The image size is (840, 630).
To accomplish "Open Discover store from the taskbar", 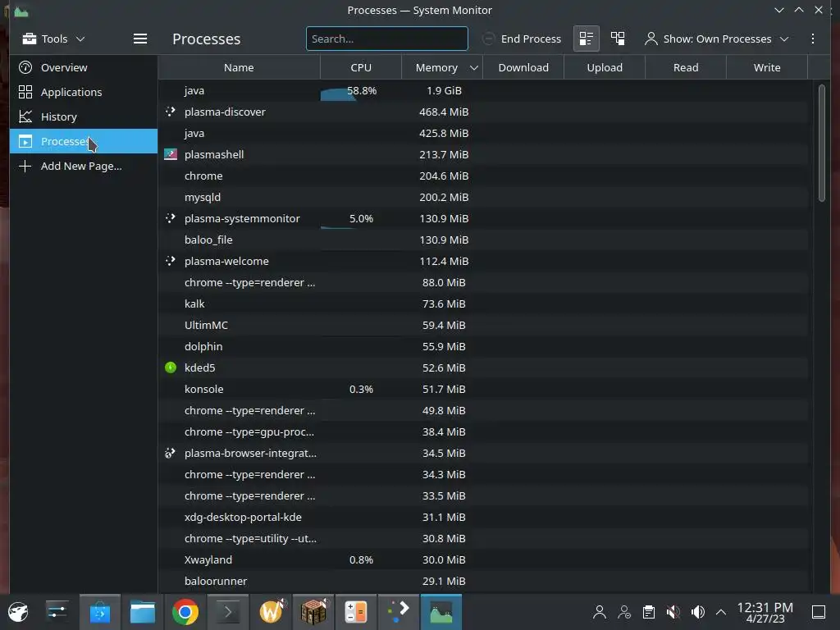I will coord(99,612).
